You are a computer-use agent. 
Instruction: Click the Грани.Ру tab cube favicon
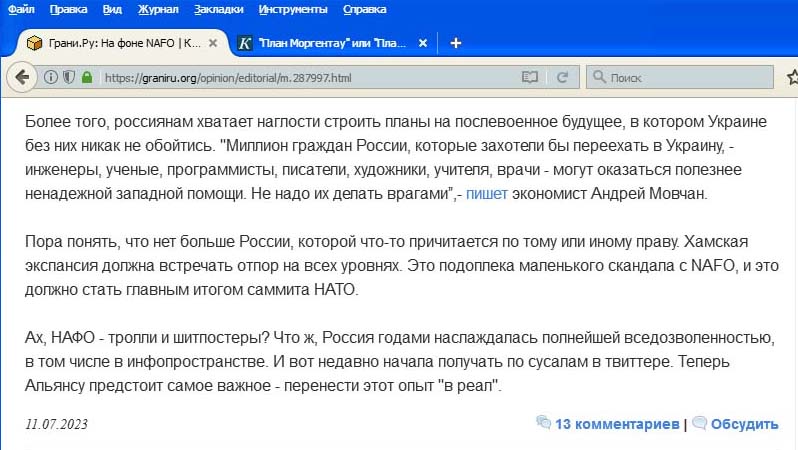(x=34, y=43)
